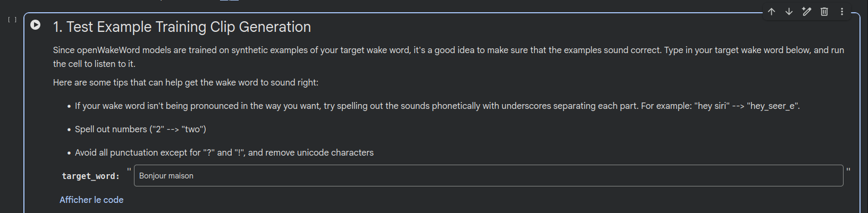Image resolution: width=868 pixels, height=213 pixels.
Task: Click the "hey_seer_e" example text
Action: (773, 106)
